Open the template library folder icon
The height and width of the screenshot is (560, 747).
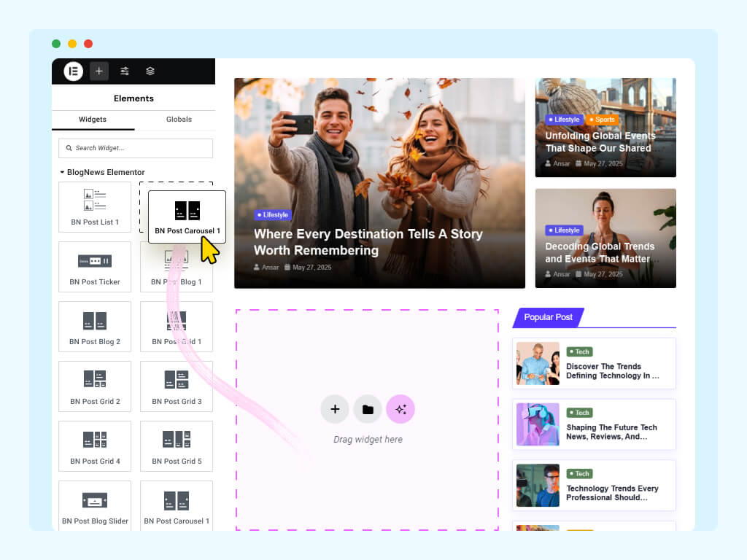coord(368,409)
